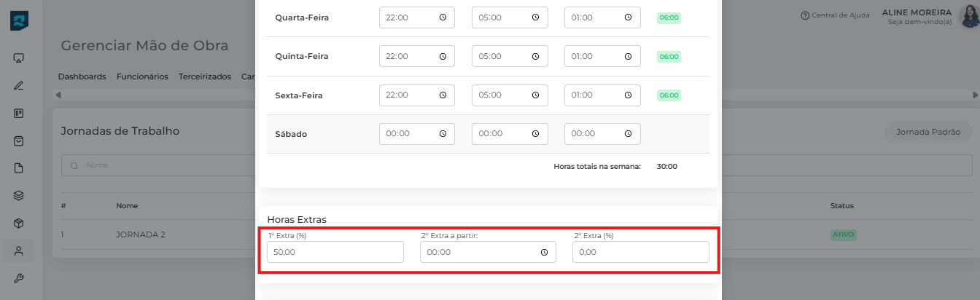Screen dimensions: 980x300
Task: Click the app logo in the sidebar
Action: pos(20,20)
